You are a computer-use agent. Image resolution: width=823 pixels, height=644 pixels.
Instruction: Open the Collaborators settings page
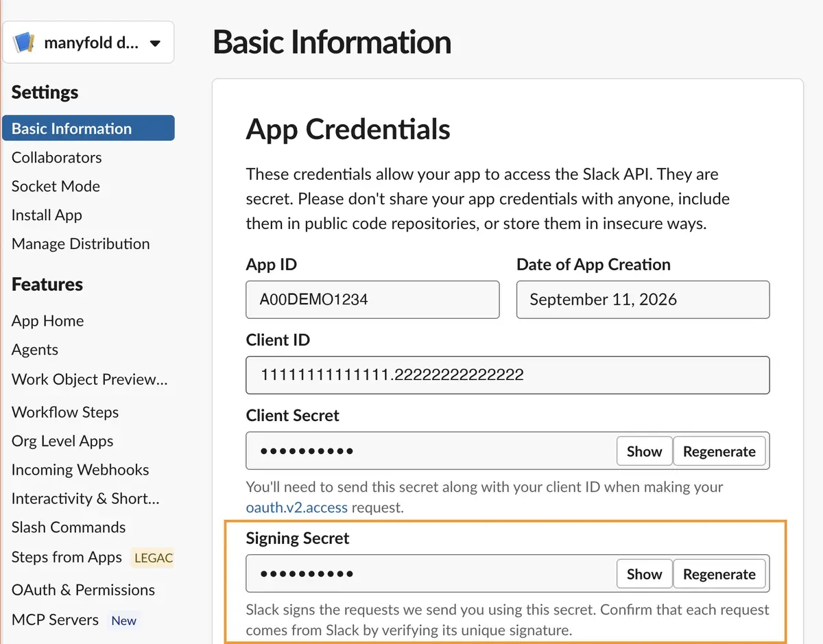[56, 157]
